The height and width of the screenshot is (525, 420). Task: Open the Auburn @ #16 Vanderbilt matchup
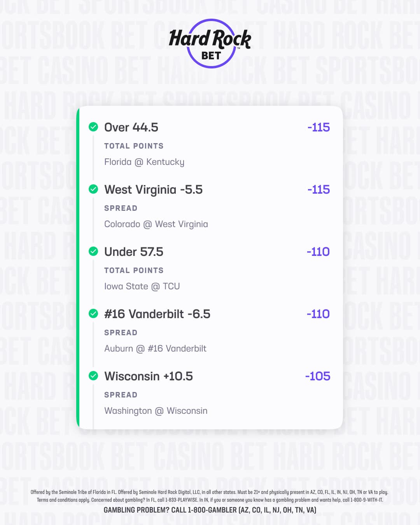point(155,348)
